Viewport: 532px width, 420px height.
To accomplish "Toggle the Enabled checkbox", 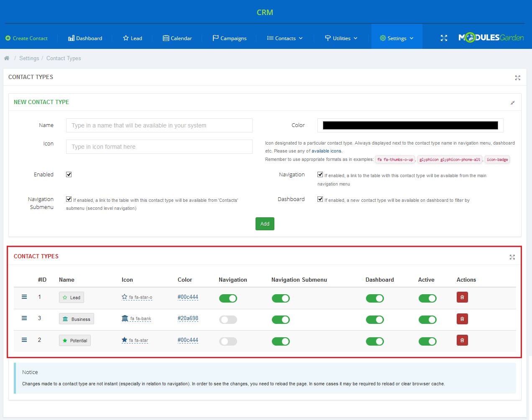I will (69, 174).
